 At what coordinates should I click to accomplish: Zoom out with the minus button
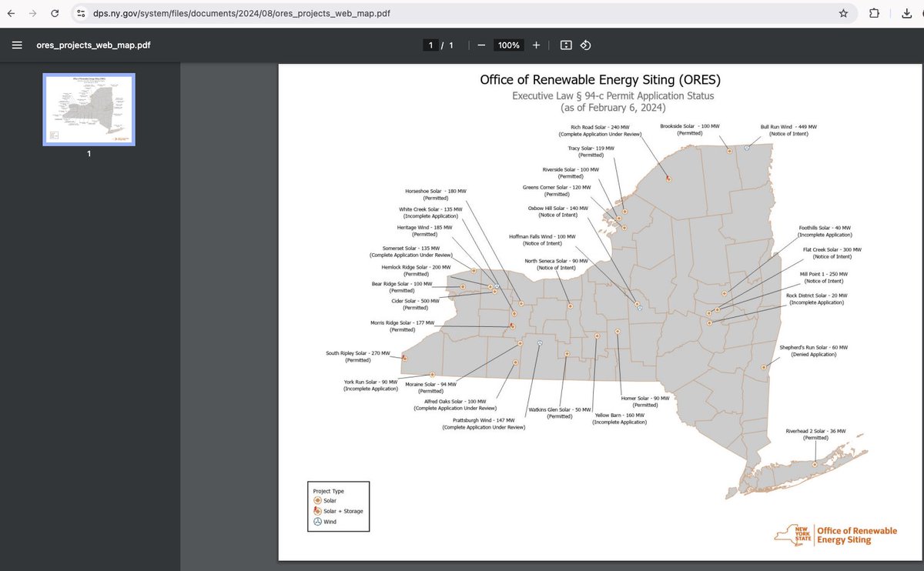click(480, 45)
